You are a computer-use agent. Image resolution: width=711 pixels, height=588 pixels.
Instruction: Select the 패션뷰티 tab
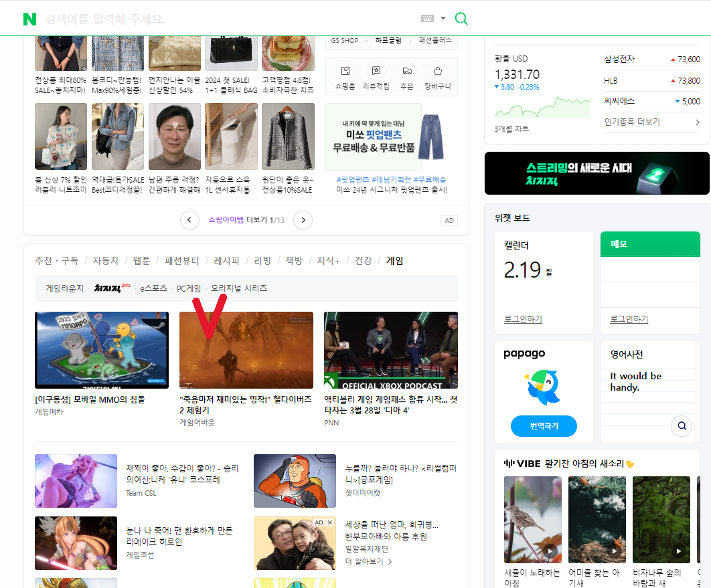182,261
